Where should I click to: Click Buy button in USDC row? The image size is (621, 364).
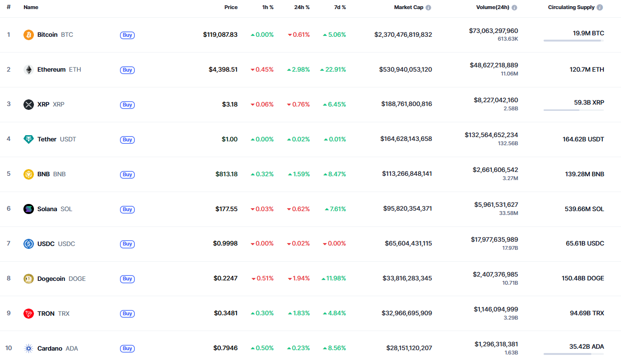[127, 244]
